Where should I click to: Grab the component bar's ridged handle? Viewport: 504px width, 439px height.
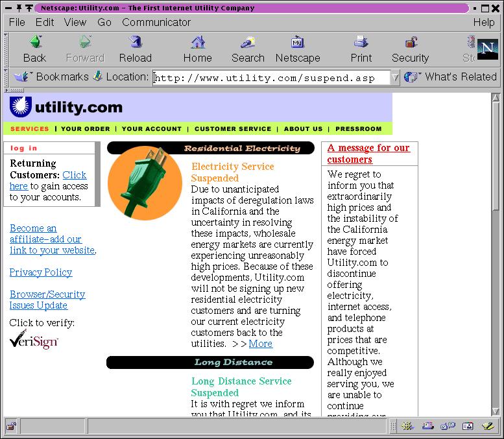(393, 427)
